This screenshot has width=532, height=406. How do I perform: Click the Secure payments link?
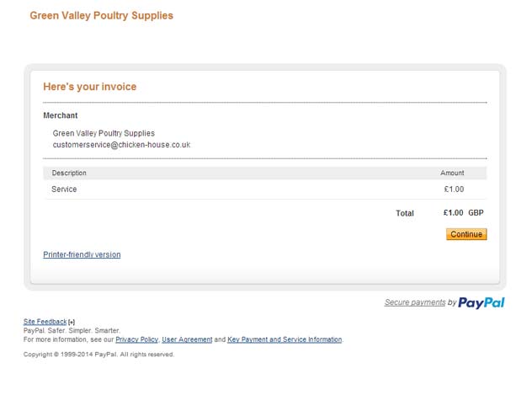click(x=415, y=302)
